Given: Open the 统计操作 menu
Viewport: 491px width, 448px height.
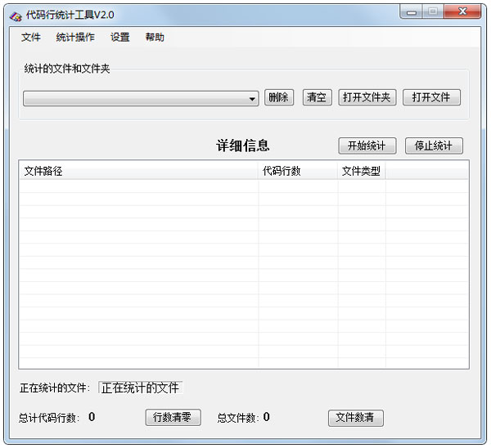Looking at the screenshot, I should [x=75, y=38].
